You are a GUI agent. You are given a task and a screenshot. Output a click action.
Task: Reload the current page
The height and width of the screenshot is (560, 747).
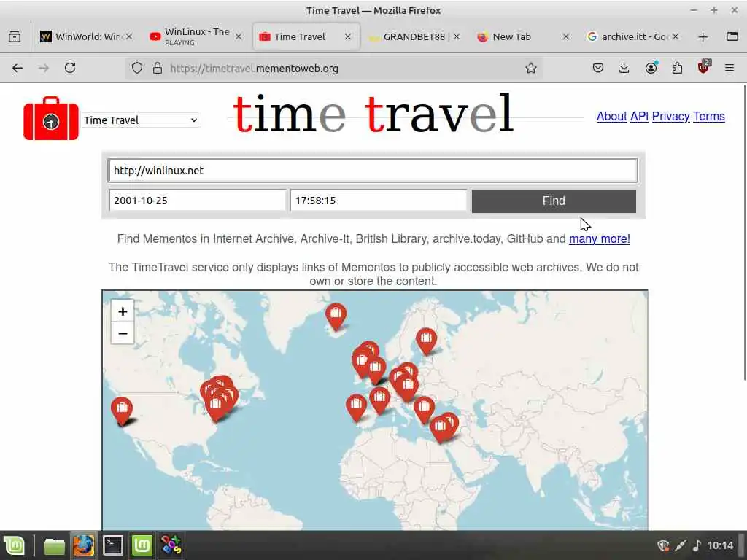tap(70, 68)
